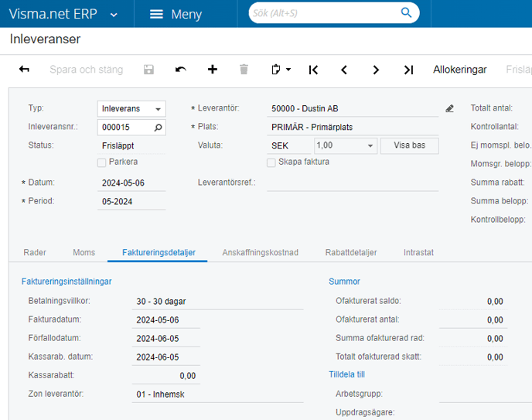
Task: Click the back arrow icon in toolbar
Action: (24, 70)
